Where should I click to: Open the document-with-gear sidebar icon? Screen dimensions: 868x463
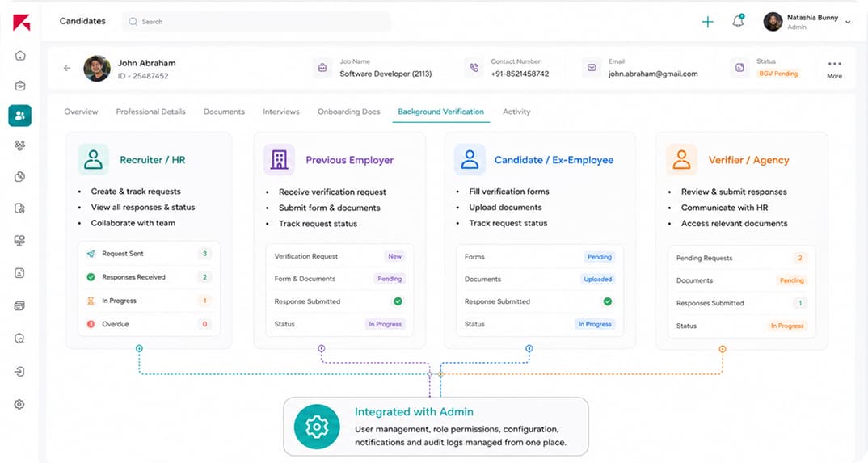click(x=20, y=208)
